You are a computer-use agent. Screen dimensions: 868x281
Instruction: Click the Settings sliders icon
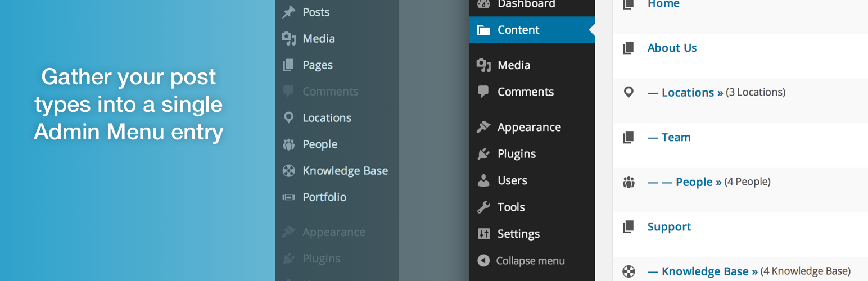click(x=483, y=233)
